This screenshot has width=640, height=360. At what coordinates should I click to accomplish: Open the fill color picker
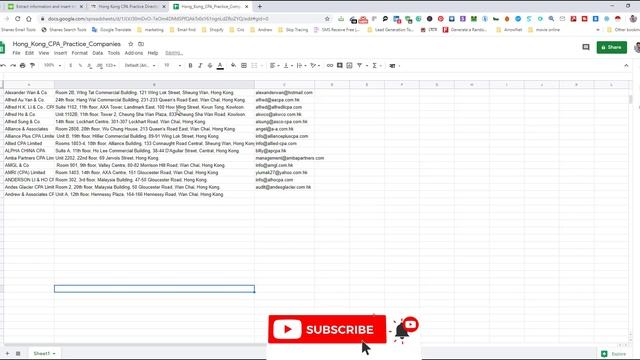233,66
